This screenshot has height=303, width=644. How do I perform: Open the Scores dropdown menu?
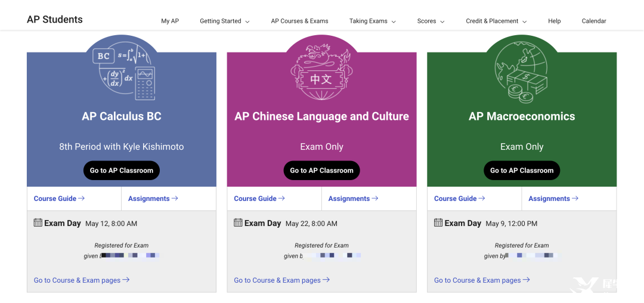click(x=431, y=21)
